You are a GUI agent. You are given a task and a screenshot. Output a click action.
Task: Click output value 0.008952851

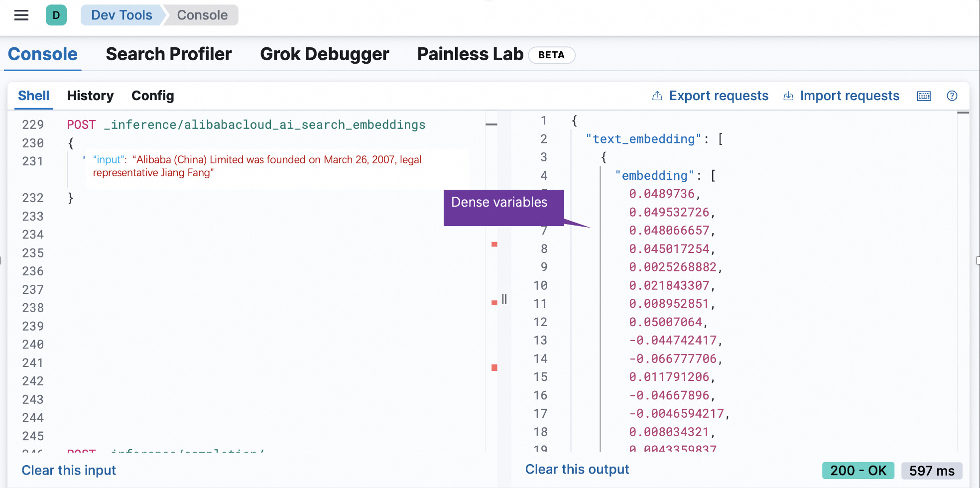coord(669,304)
